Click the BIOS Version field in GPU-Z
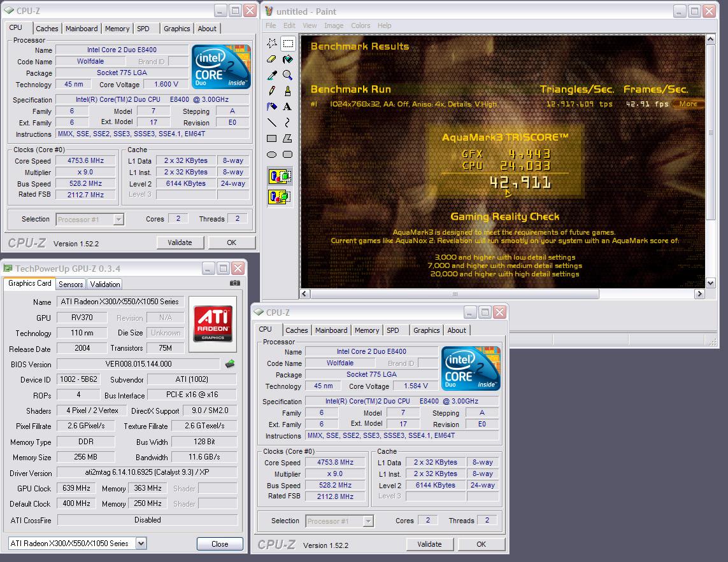Screen dimensions: 728x562 [138, 364]
